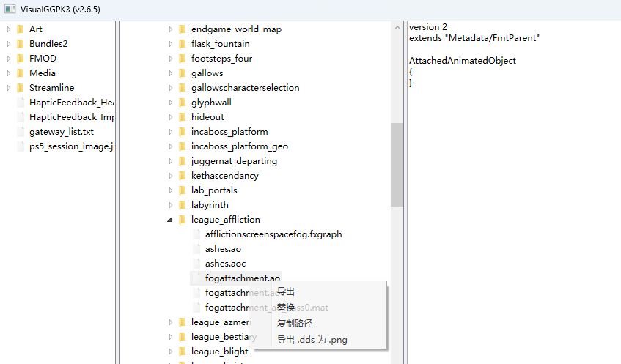Expand the labyrinth folder node
This screenshot has height=364, width=621.
pyautogui.click(x=171, y=205)
